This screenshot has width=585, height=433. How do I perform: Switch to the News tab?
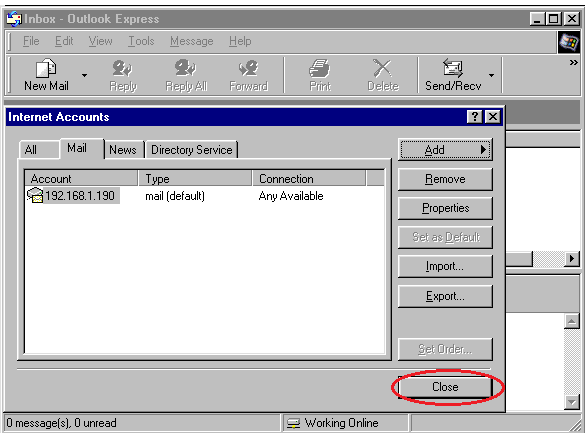tap(123, 150)
